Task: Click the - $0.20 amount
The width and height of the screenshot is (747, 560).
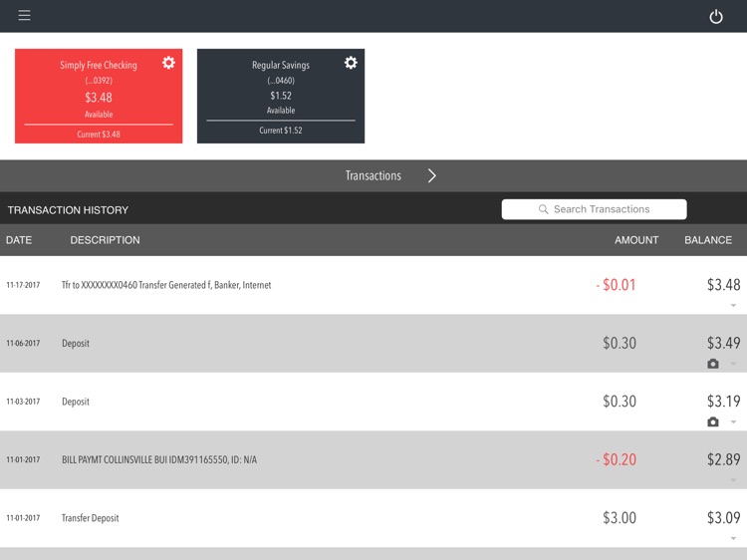Action: pyautogui.click(x=616, y=460)
